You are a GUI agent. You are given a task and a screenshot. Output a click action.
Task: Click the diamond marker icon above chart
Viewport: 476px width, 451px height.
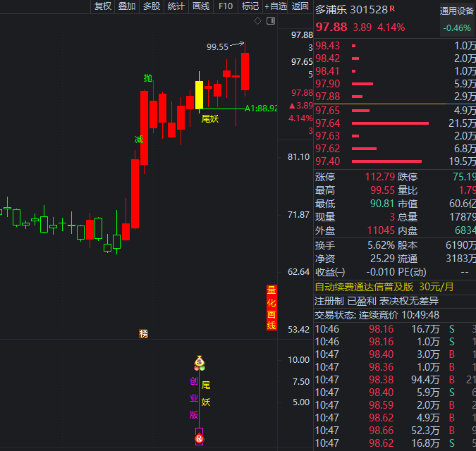(x=257, y=21)
